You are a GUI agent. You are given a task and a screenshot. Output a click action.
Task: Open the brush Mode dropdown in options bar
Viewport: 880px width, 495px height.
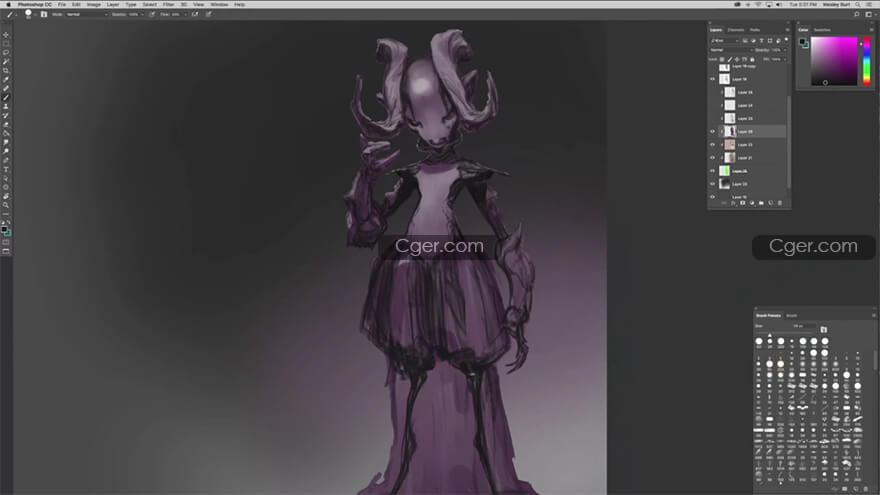click(88, 15)
